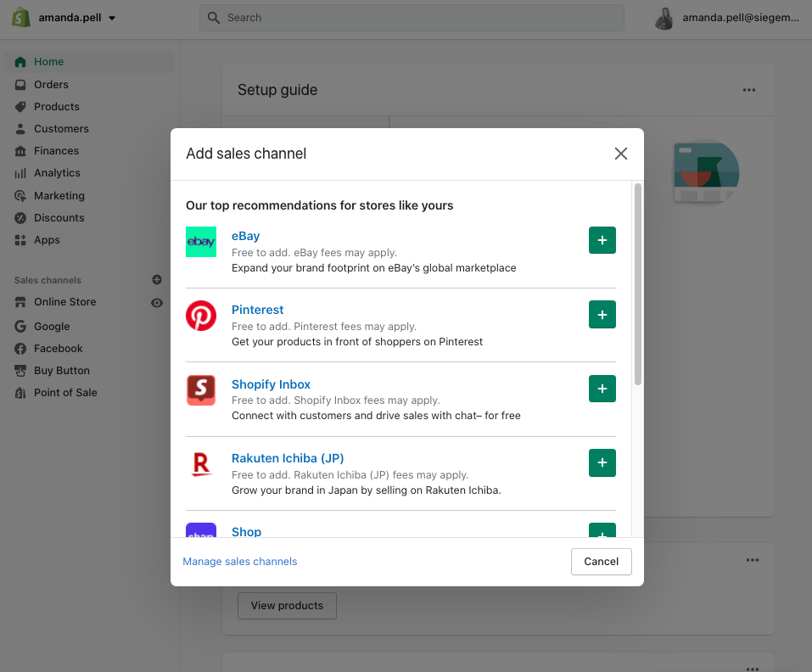Click the Shopify logo icon
812x672 pixels.
pyautogui.click(x=20, y=17)
